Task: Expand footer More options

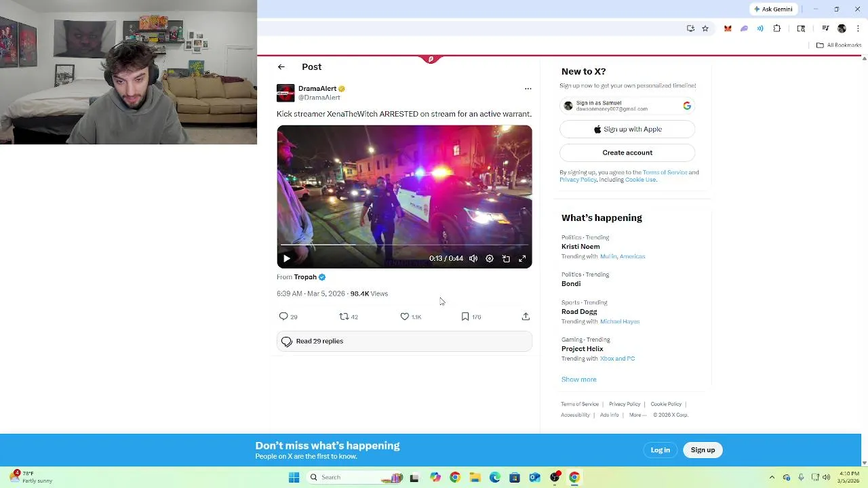Action: click(x=637, y=415)
